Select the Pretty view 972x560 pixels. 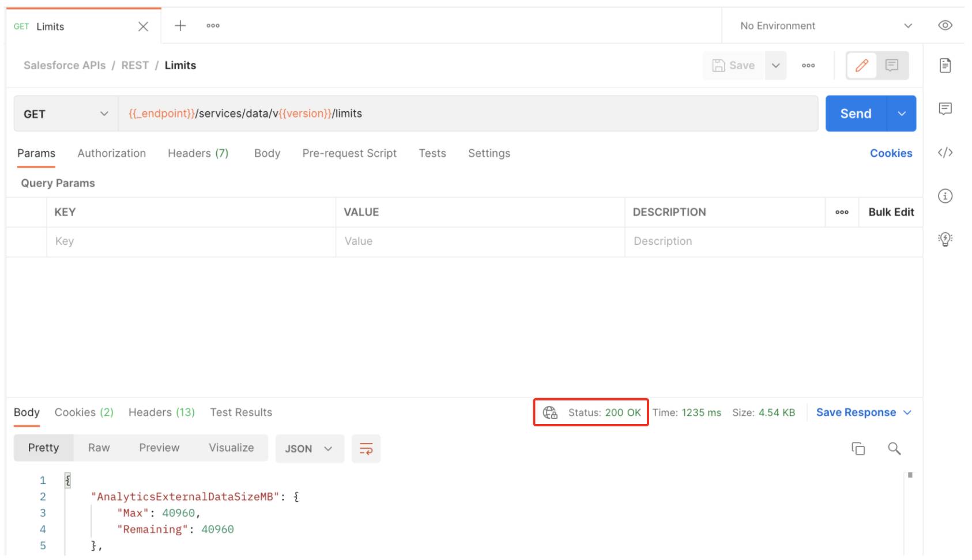[44, 448]
